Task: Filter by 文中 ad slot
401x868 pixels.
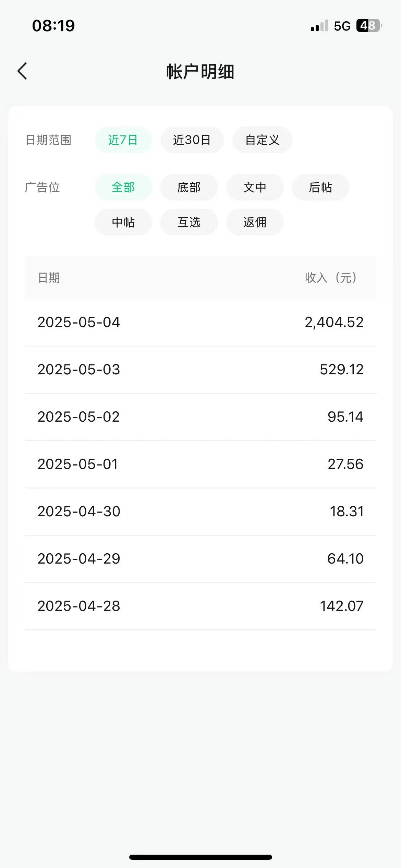Action: coord(255,187)
